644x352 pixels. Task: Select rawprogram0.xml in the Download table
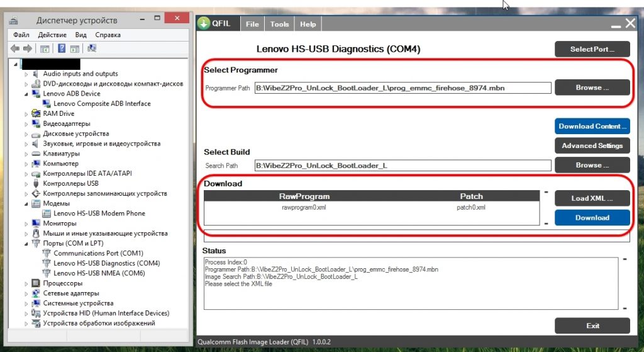[304, 207]
